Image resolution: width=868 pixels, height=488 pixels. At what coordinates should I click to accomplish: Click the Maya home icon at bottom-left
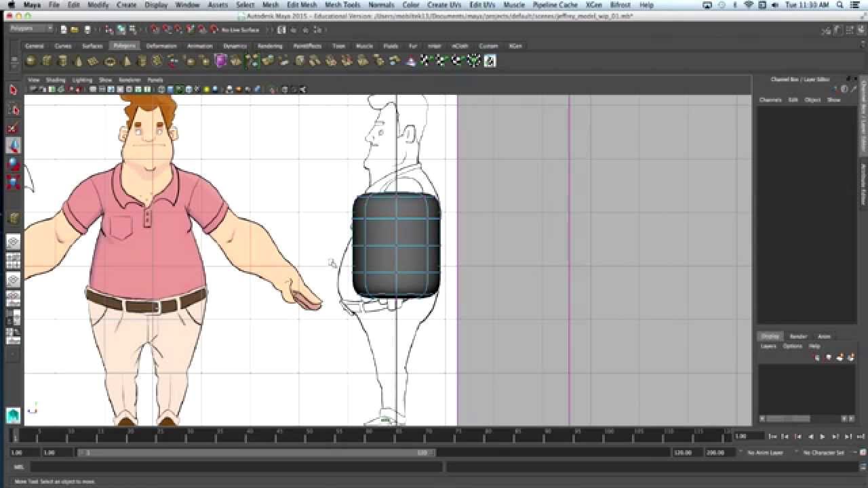(x=13, y=415)
